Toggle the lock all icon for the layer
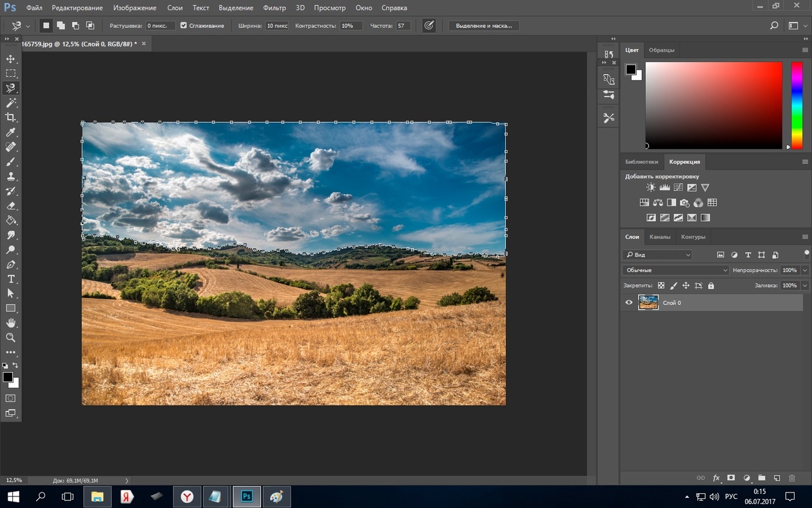This screenshot has height=508, width=812. click(711, 286)
